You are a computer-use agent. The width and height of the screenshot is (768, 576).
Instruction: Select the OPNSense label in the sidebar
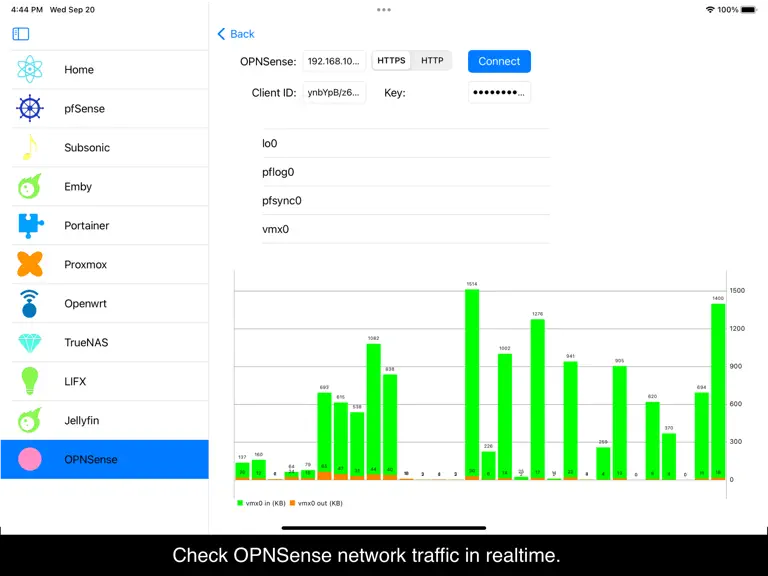coord(91,459)
